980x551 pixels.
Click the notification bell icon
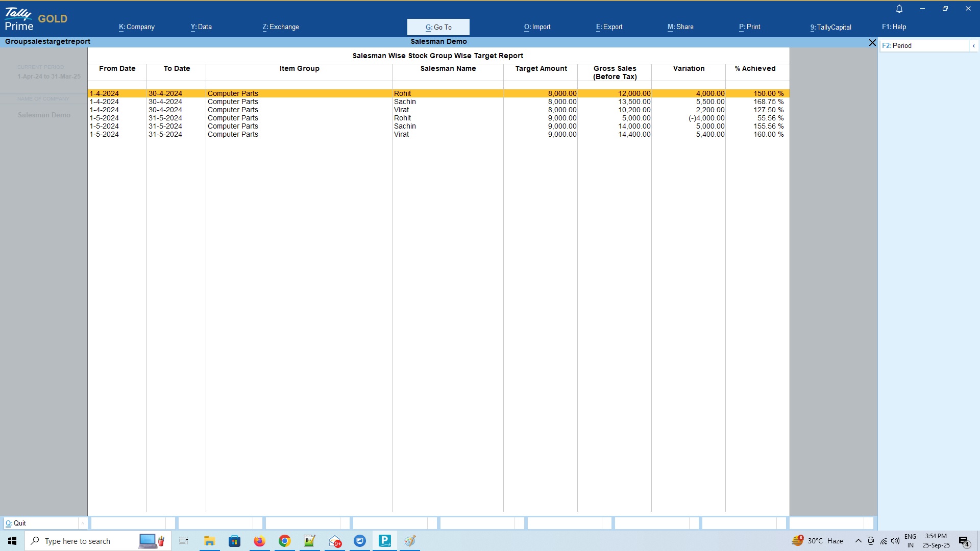click(x=899, y=9)
